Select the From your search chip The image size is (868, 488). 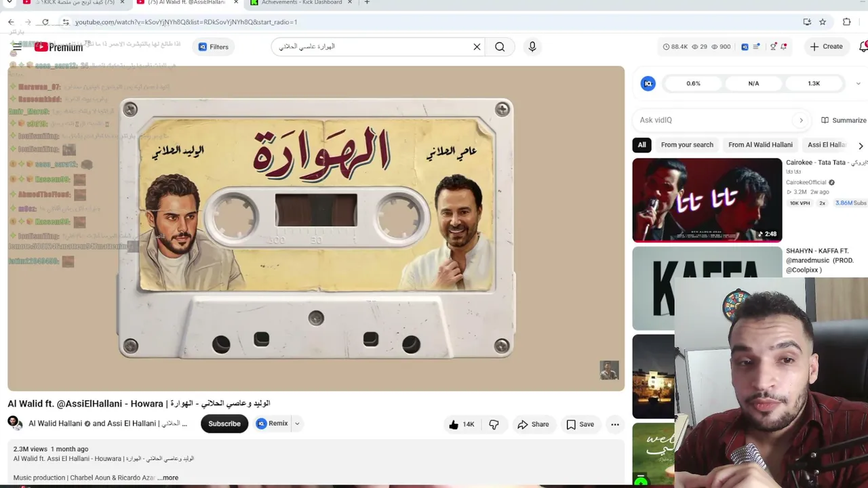tap(687, 144)
